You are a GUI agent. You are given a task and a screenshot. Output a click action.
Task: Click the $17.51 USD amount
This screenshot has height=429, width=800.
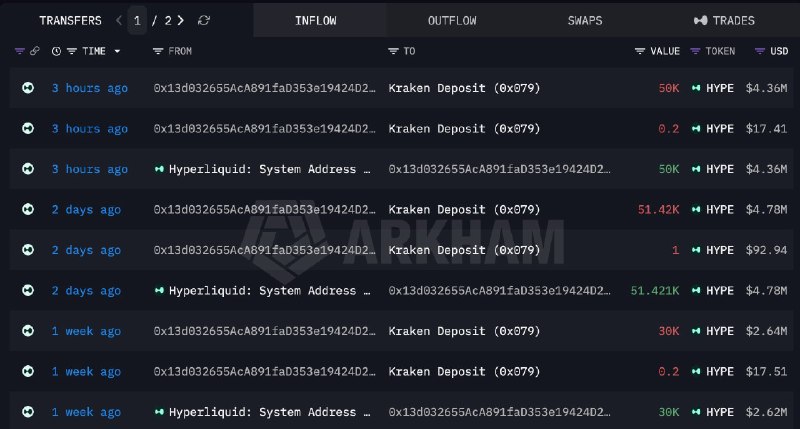(x=766, y=371)
